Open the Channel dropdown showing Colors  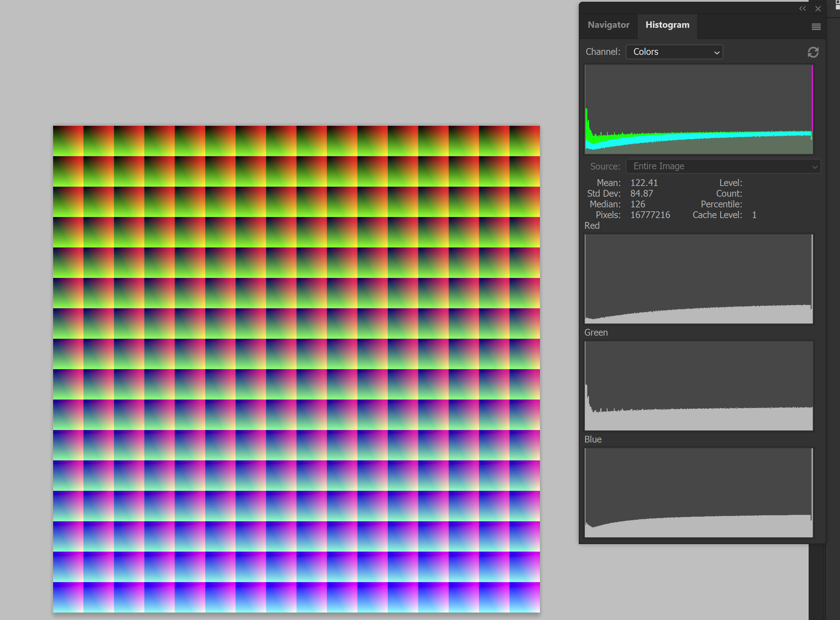[674, 52]
